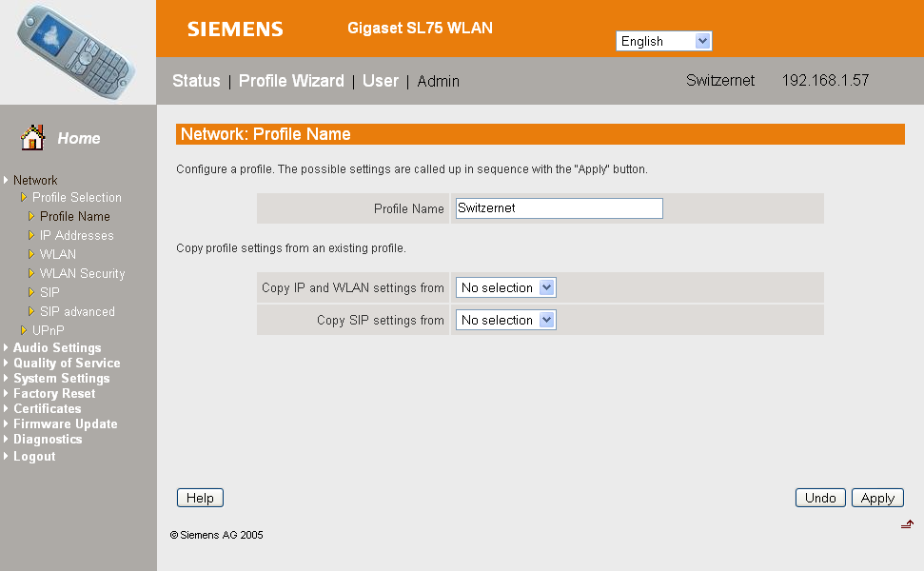Screen dimensions: 924x571
Task: Open the Certificates section
Action: coord(48,409)
